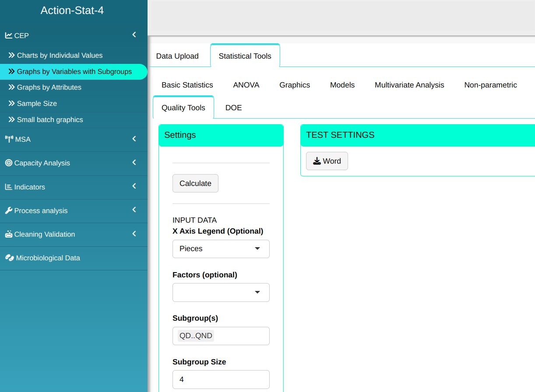Switch to the Data Upload tab
535x392 pixels.
pos(177,56)
